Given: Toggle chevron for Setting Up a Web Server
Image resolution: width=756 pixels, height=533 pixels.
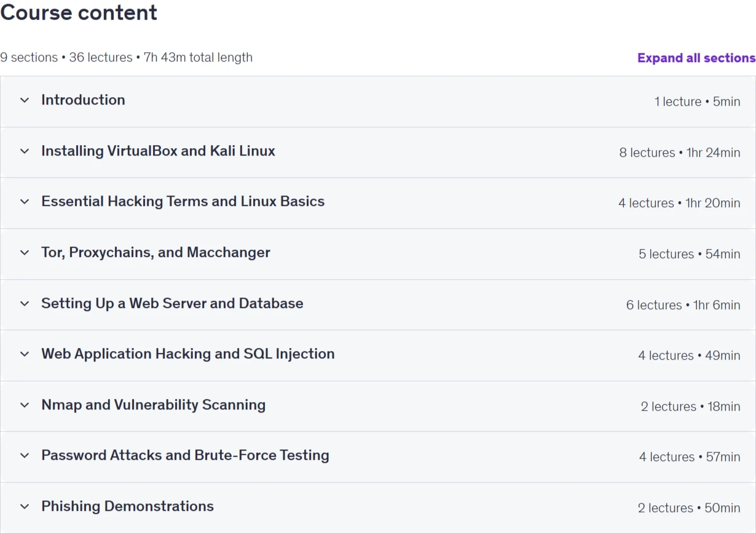Looking at the screenshot, I should pyautogui.click(x=25, y=304).
